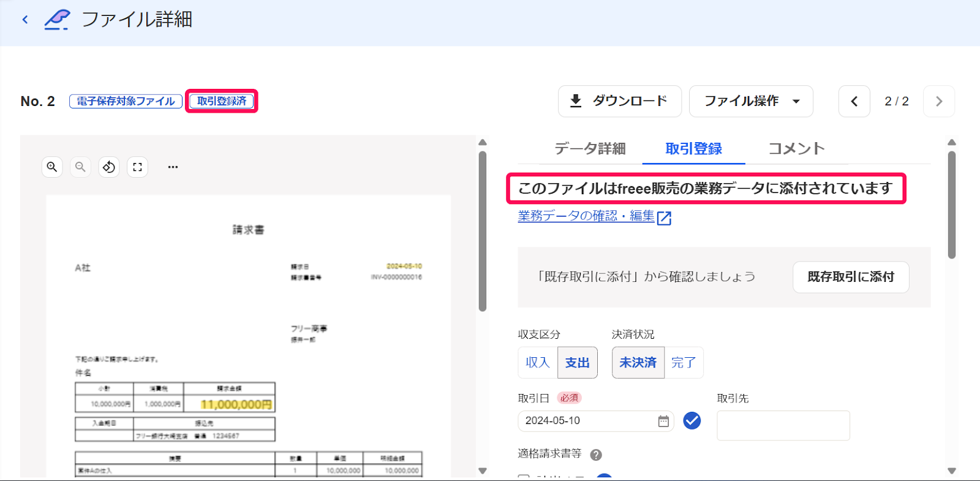Select the 取引登録 tab
Image resolution: width=980 pixels, height=481 pixels.
tap(693, 148)
